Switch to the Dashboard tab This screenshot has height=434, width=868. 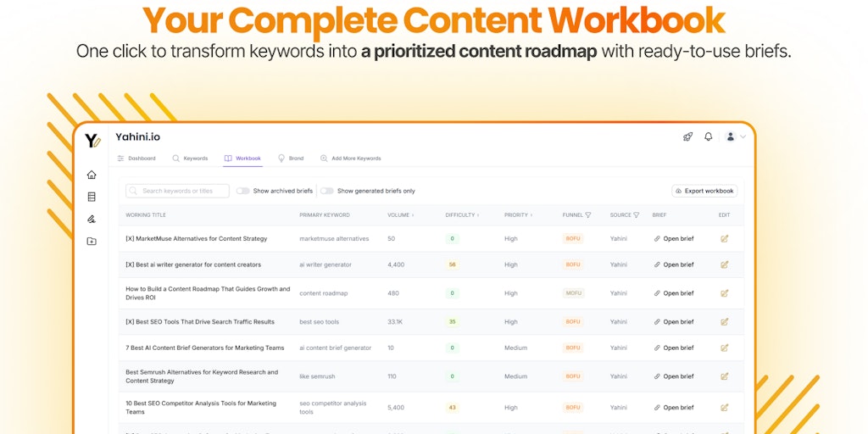pyautogui.click(x=136, y=159)
